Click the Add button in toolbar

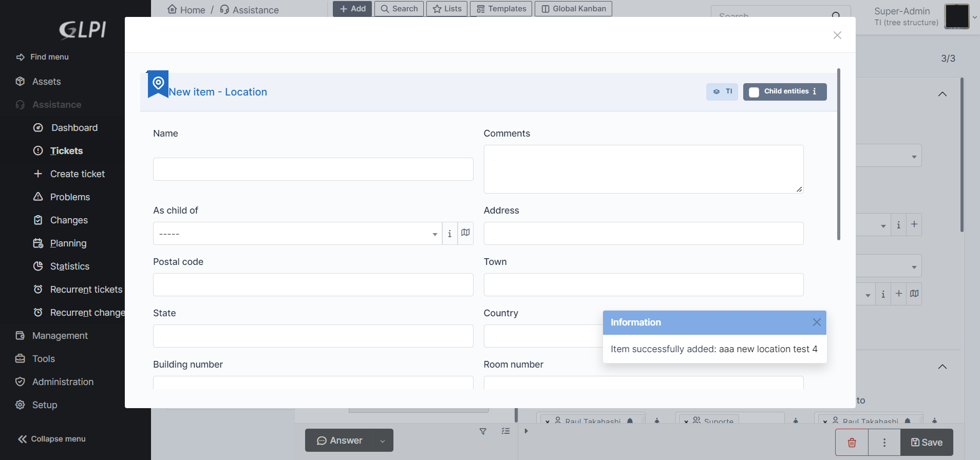click(352, 9)
